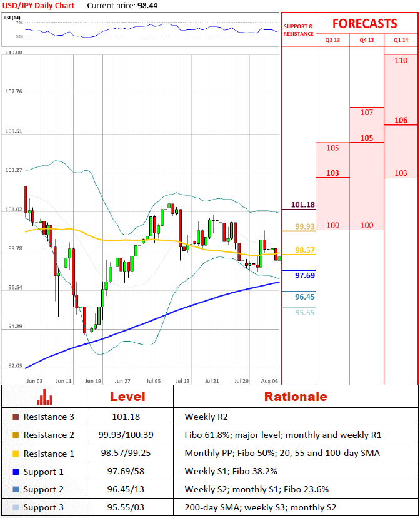Viewport: 420px width, 518px height.
Task: Click the 110.00 price axis label
Action: (x=14, y=53)
